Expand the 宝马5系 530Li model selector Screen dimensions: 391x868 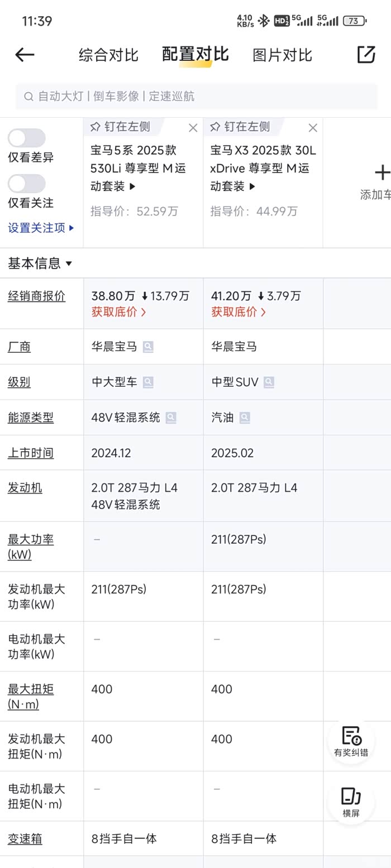click(132, 186)
